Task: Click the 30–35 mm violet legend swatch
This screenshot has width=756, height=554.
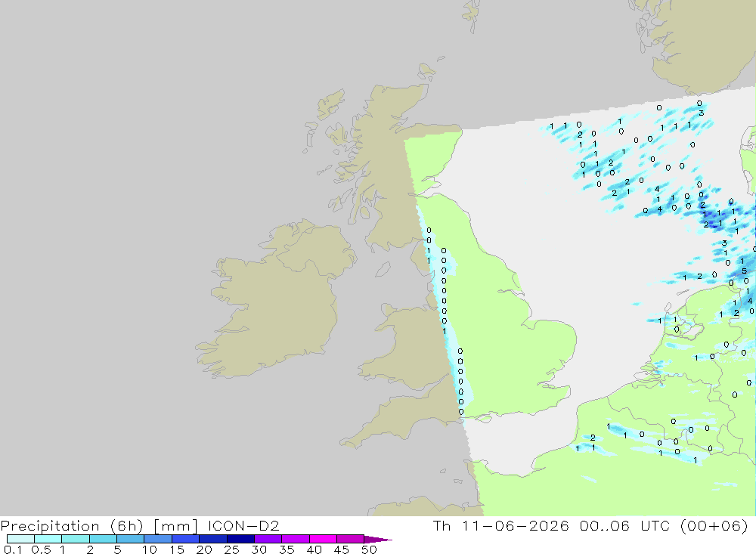Action: coord(268,539)
